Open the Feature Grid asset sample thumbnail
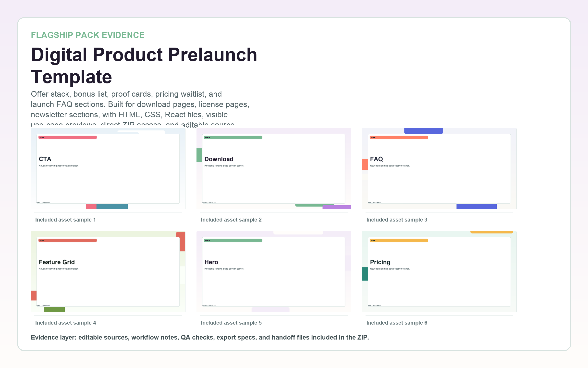This screenshot has width=588, height=368. pyautogui.click(x=108, y=272)
